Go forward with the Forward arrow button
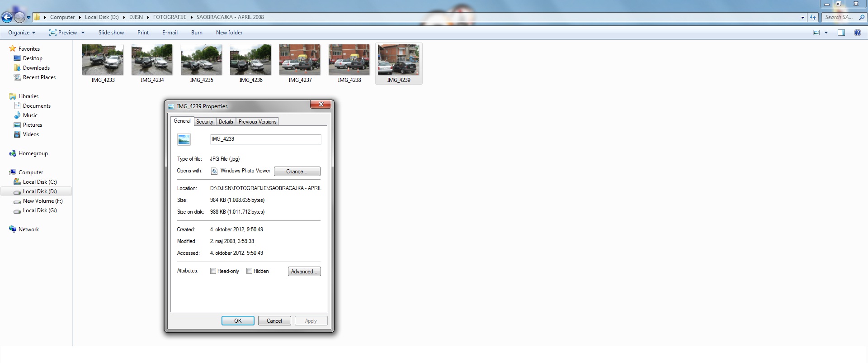 (x=19, y=17)
